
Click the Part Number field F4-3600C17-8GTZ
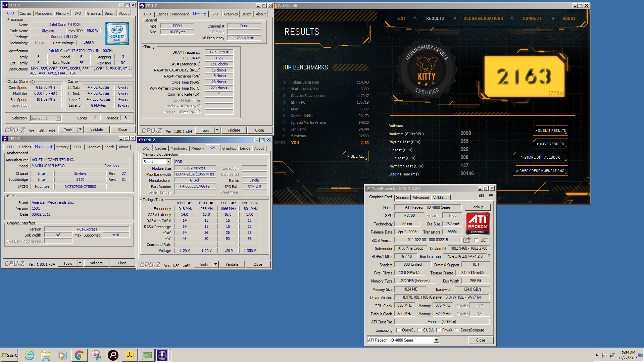[195, 187]
